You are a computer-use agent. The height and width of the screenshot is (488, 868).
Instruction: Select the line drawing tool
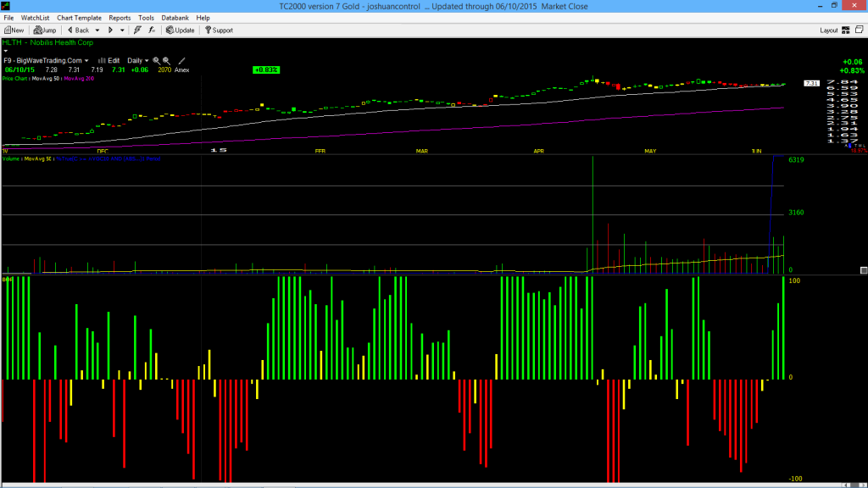pyautogui.click(x=181, y=60)
